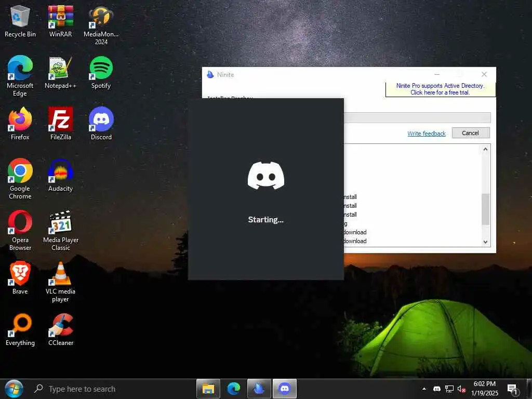
Task: Click the Ninite log scroll-down arrow
Action: (486, 242)
